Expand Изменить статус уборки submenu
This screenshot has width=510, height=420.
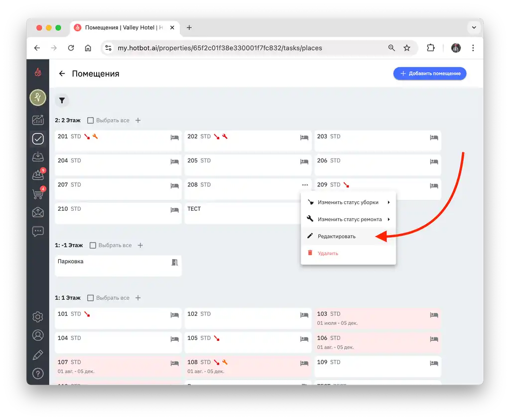[348, 202]
